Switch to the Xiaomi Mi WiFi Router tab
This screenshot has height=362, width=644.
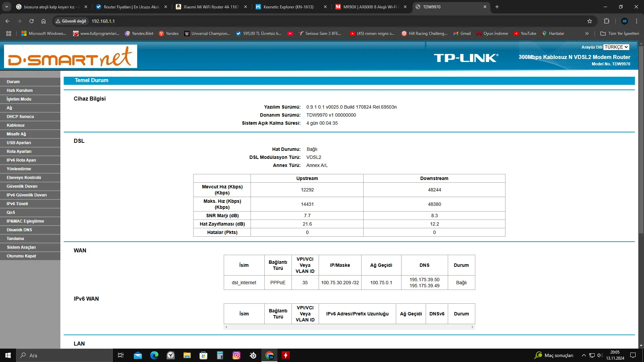pos(211,7)
